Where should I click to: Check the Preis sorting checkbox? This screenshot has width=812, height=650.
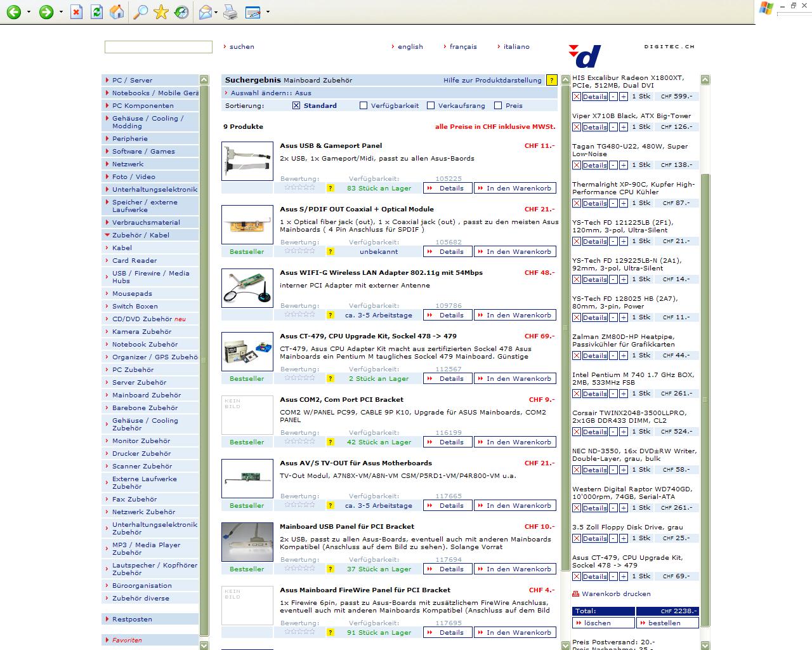[498, 105]
